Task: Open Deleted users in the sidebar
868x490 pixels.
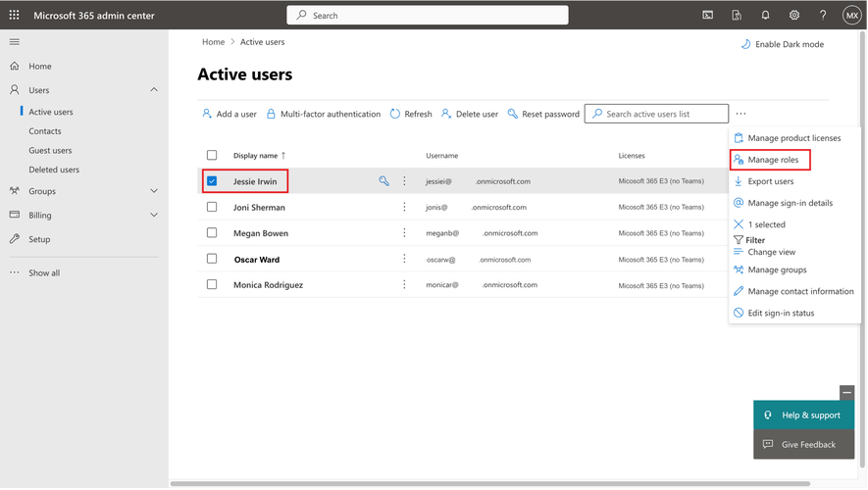Action: [x=54, y=170]
